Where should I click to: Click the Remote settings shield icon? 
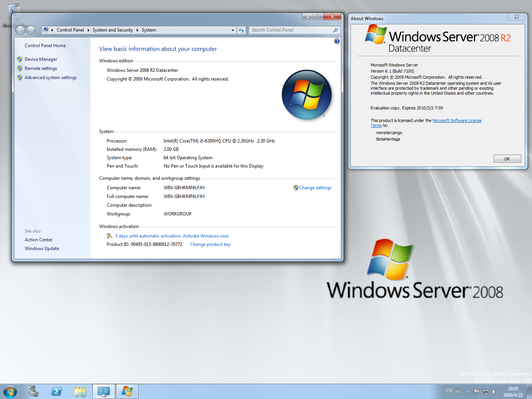pos(20,68)
